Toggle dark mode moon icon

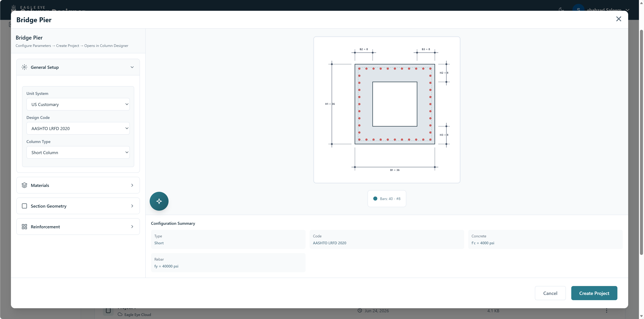click(x=561, y=9)
